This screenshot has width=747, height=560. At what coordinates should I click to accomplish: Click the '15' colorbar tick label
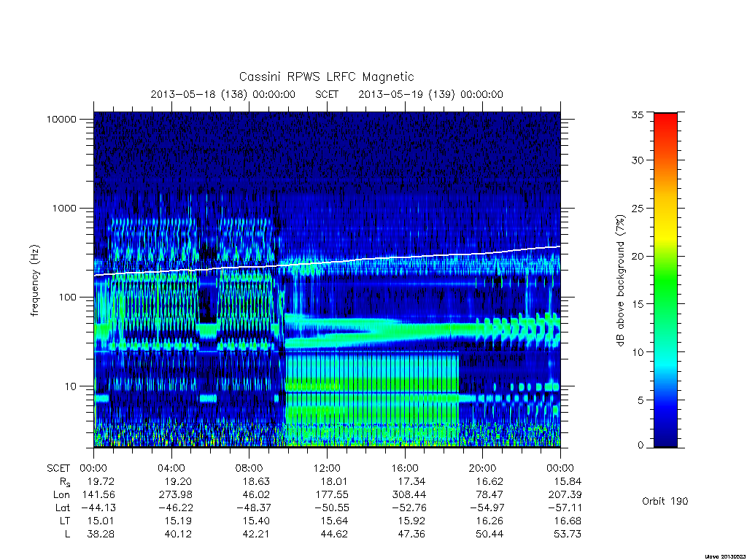click(x=638, y=304)
